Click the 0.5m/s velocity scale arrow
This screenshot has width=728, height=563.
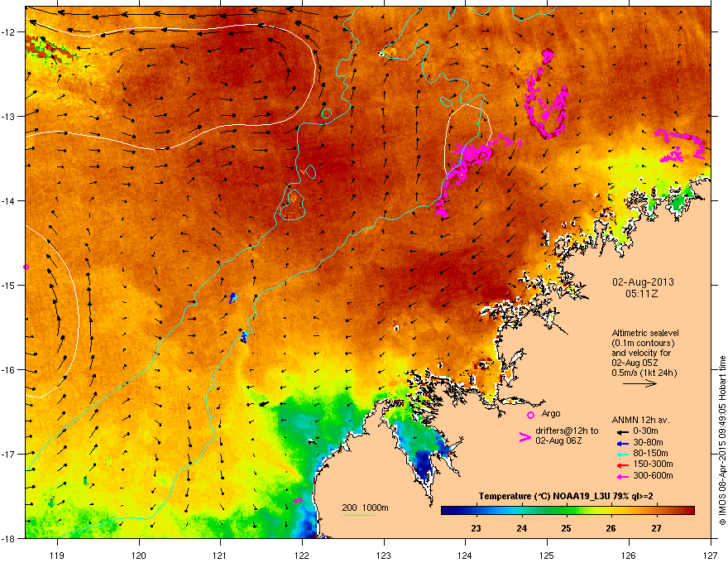(639, 383)
